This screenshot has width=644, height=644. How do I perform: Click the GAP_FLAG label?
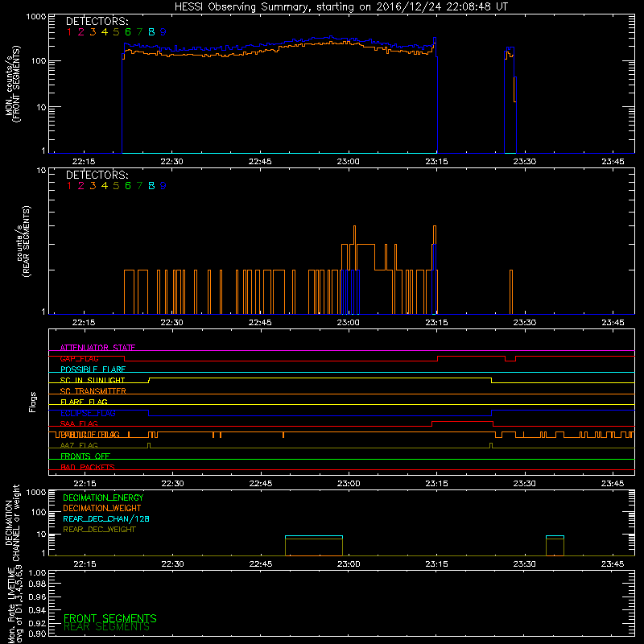[79, 358]
